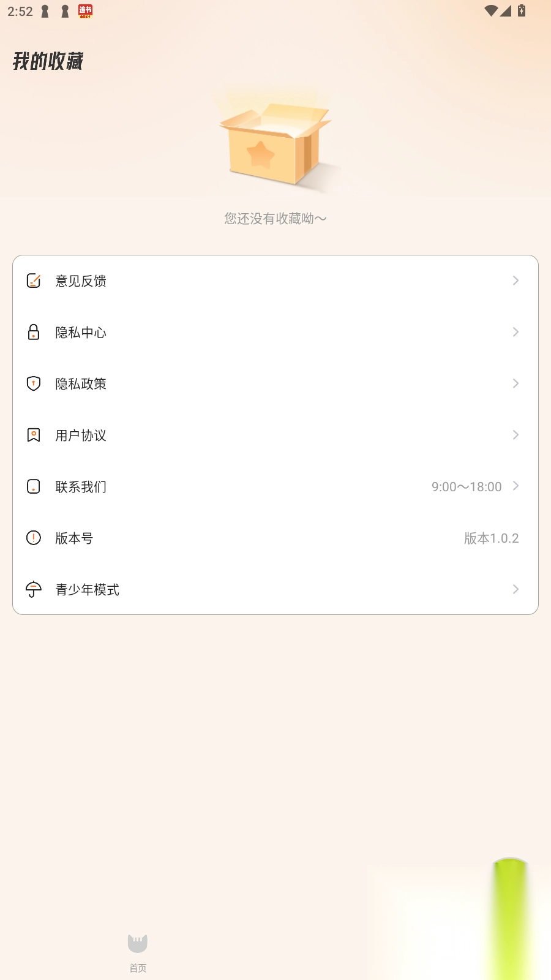Screen dimensions: 551x980
Task: Open the 联系我们 menu entry
Action: pyautogui.click(x=81, y=486)
